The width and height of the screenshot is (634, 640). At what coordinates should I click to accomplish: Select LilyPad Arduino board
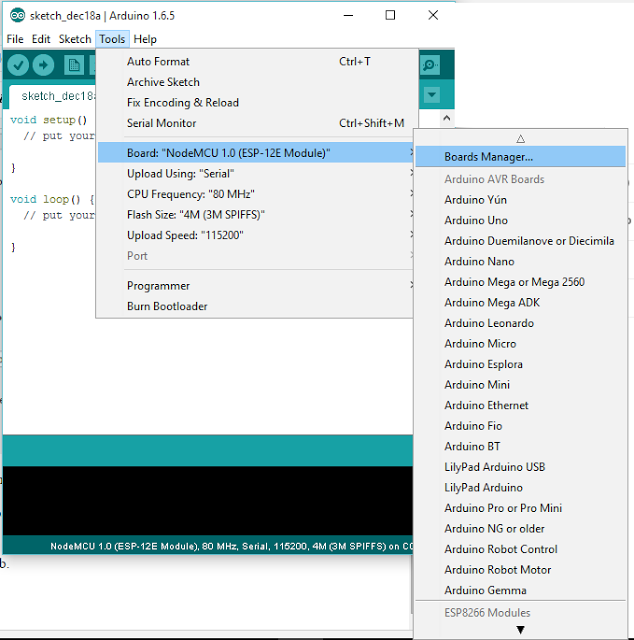521,488
